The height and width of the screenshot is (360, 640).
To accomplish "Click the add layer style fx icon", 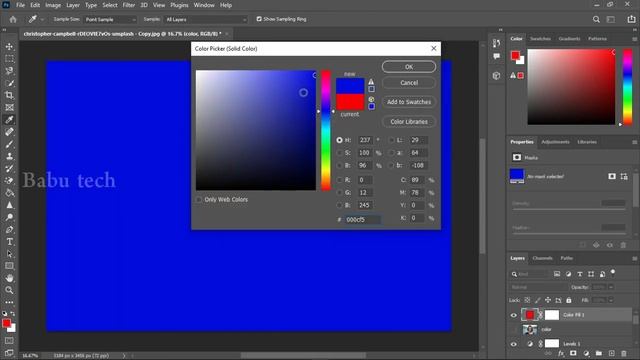I will click(x=561, y=353).
